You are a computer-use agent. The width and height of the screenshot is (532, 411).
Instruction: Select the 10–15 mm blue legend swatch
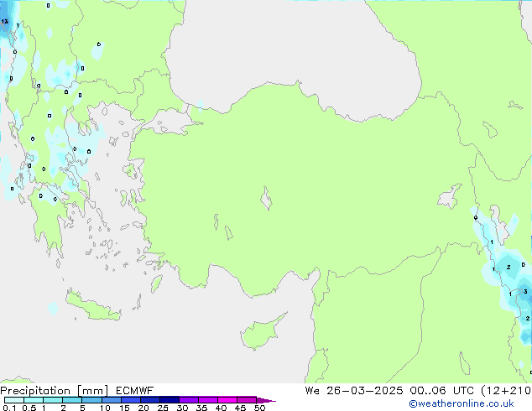(111, 400)
